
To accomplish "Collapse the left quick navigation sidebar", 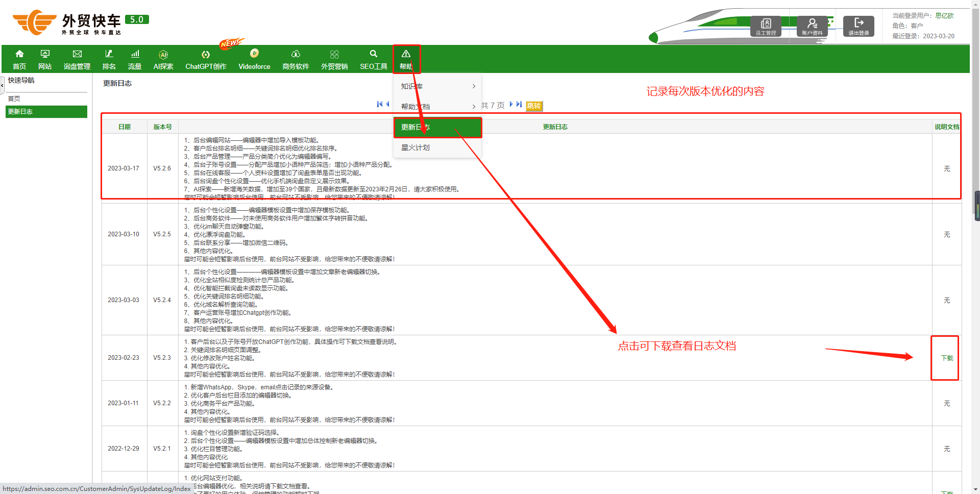I will (2, 85).
